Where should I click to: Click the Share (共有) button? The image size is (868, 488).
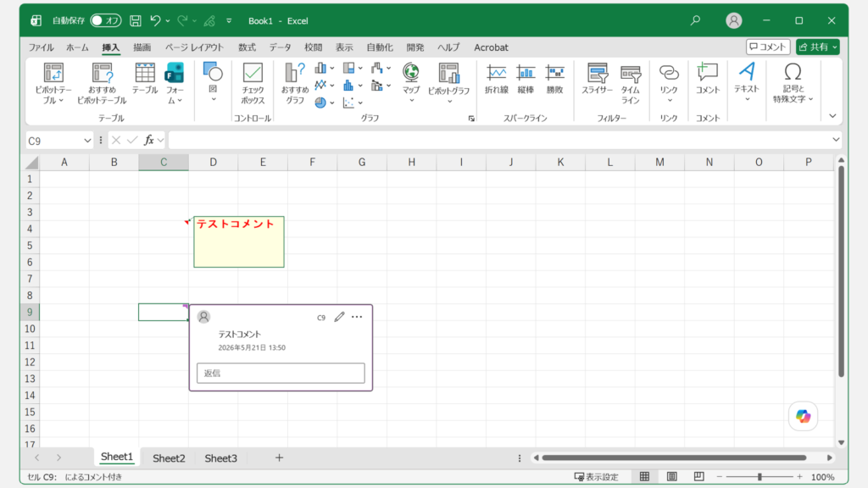click(x=818, y=47)
